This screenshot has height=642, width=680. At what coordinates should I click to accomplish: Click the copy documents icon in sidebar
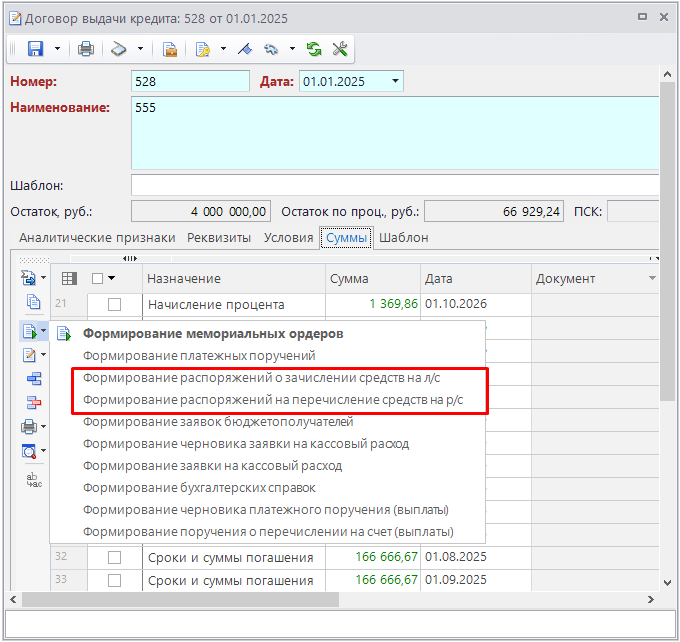tap(33, 302)
